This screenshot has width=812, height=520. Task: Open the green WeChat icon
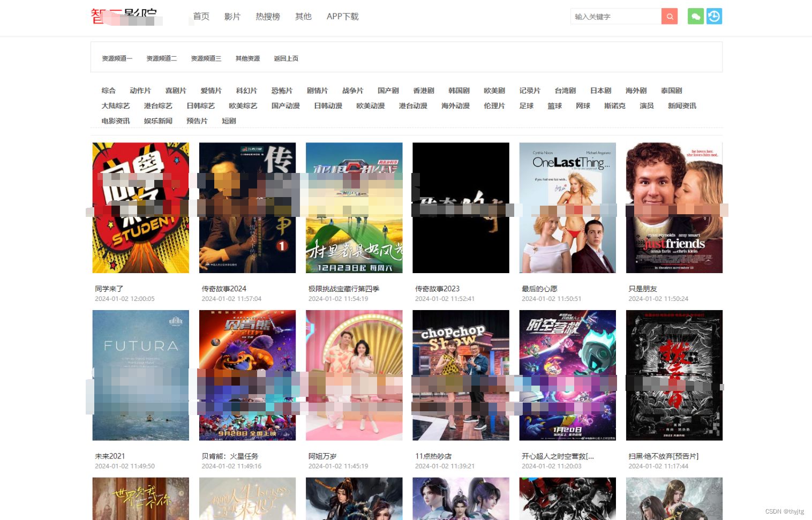click(695, 17)
